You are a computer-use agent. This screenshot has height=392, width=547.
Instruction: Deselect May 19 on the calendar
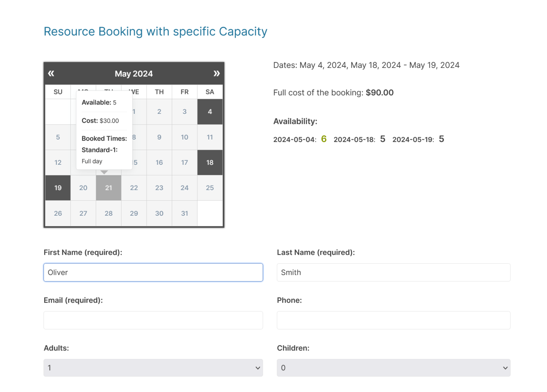tap(58, 188)
